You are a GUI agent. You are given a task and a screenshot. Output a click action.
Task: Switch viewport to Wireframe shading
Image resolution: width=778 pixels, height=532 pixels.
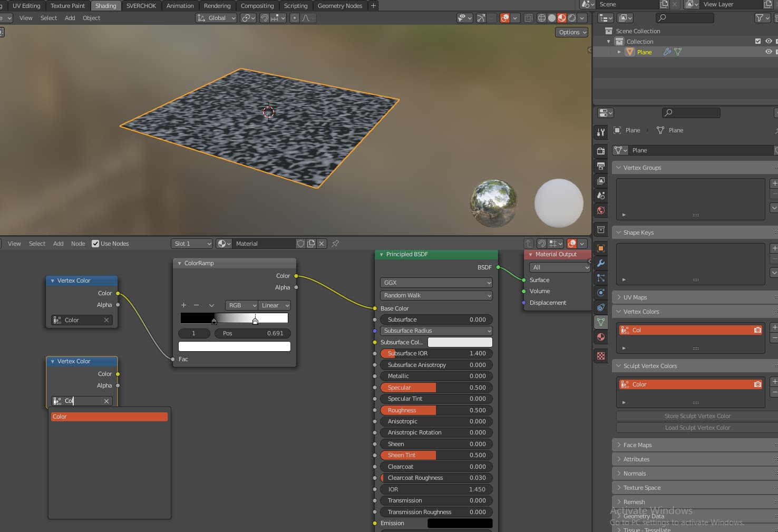pos(541,18)
